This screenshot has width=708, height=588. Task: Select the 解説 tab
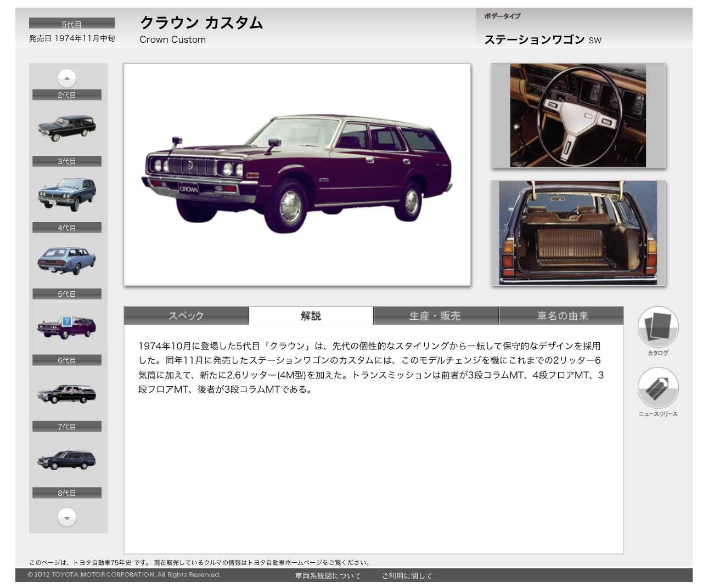tap(311, 316)
